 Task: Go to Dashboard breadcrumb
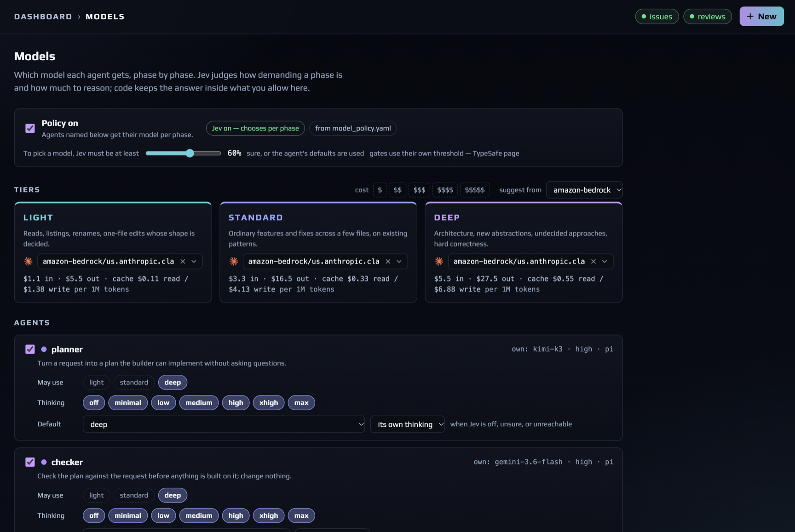43,17
